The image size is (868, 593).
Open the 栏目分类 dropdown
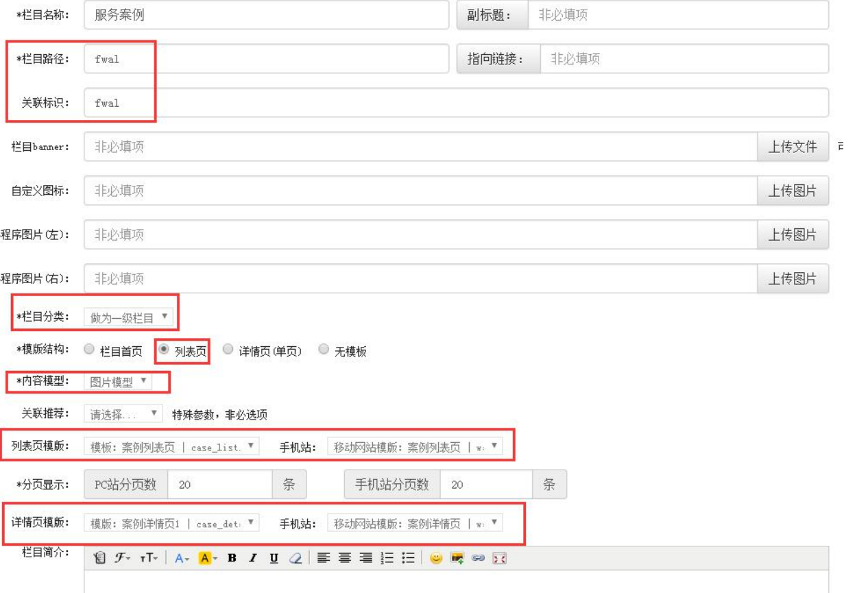click(129, 317)
